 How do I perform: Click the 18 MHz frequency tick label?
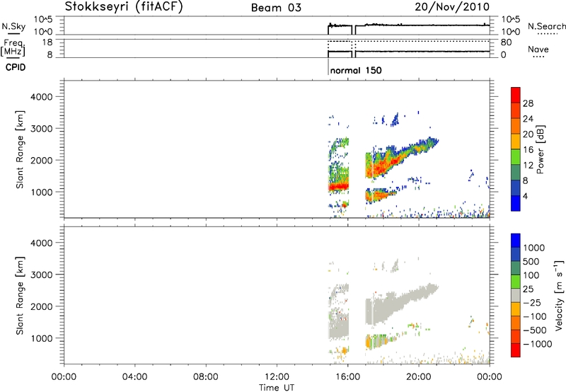(47, 42)
